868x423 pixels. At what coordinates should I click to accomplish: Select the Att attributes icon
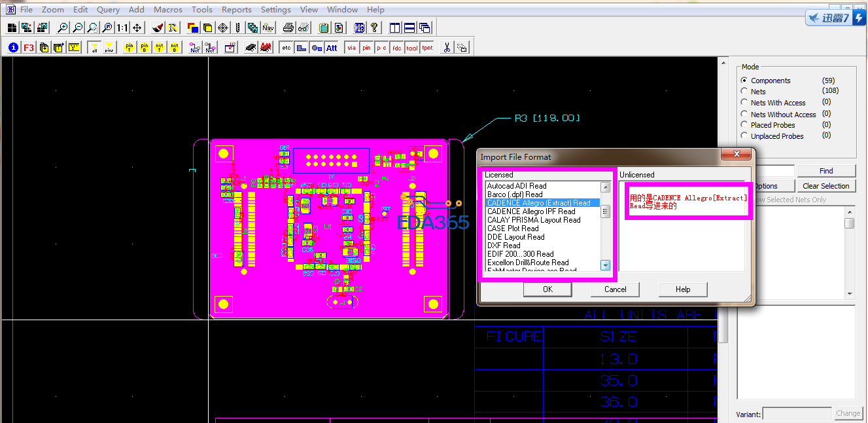332,48
